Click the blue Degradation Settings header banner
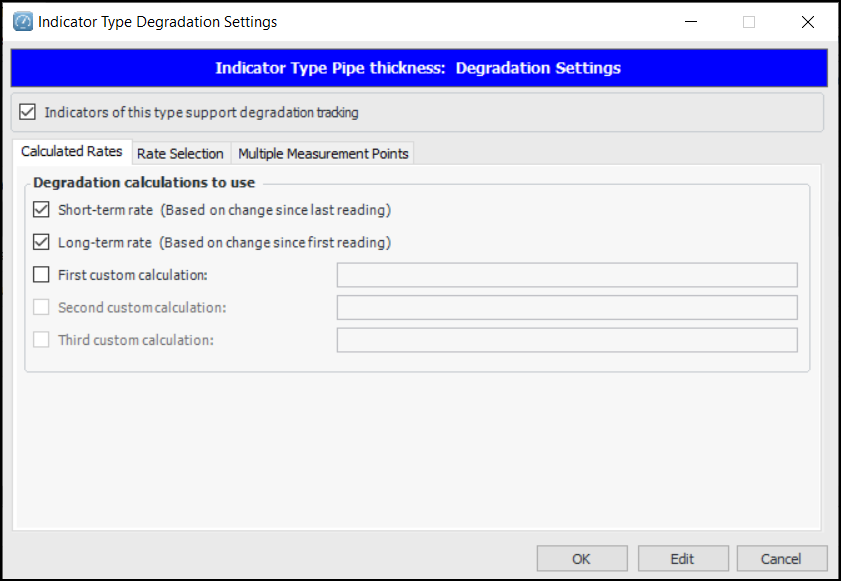 (419, 68)
